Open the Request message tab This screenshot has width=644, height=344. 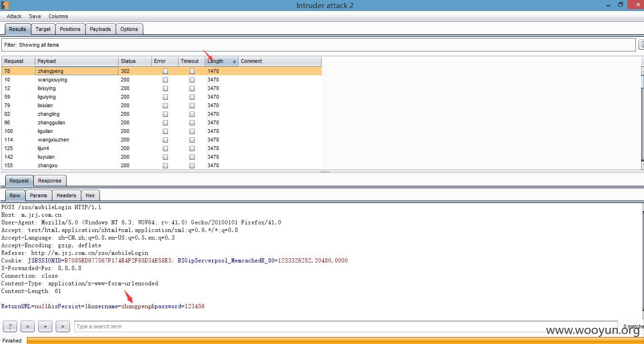[x=19, y=181]
